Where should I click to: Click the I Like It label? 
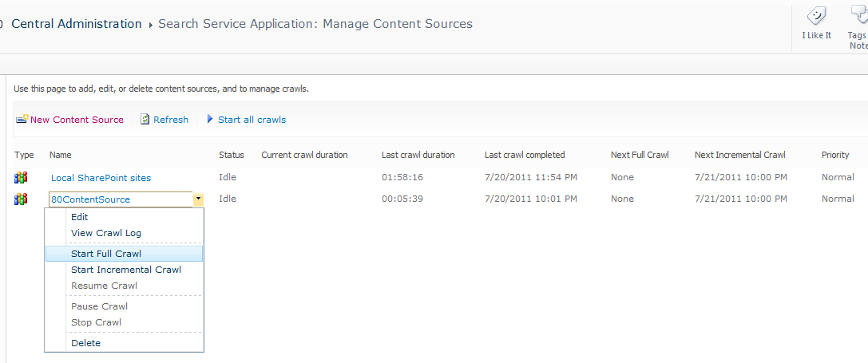click(817, 35)
